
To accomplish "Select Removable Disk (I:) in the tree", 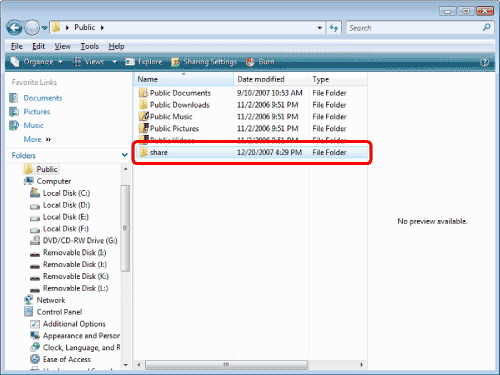I will tap(75, 253).
